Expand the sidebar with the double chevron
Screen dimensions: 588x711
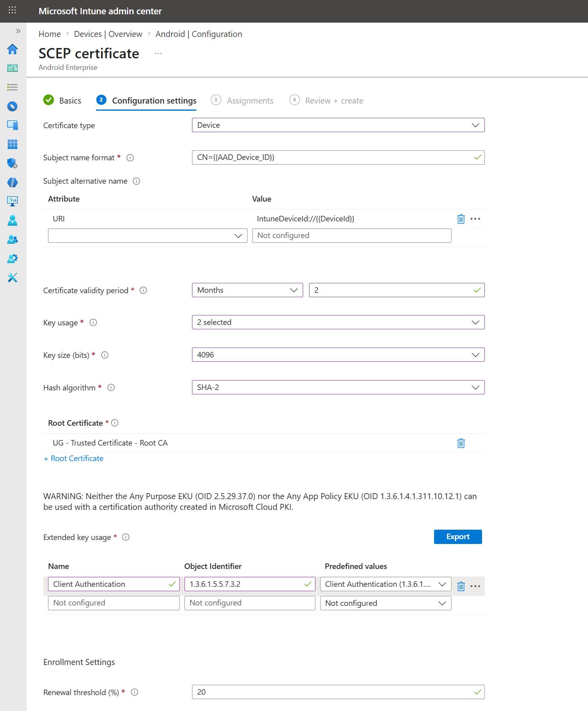point(18,31)
